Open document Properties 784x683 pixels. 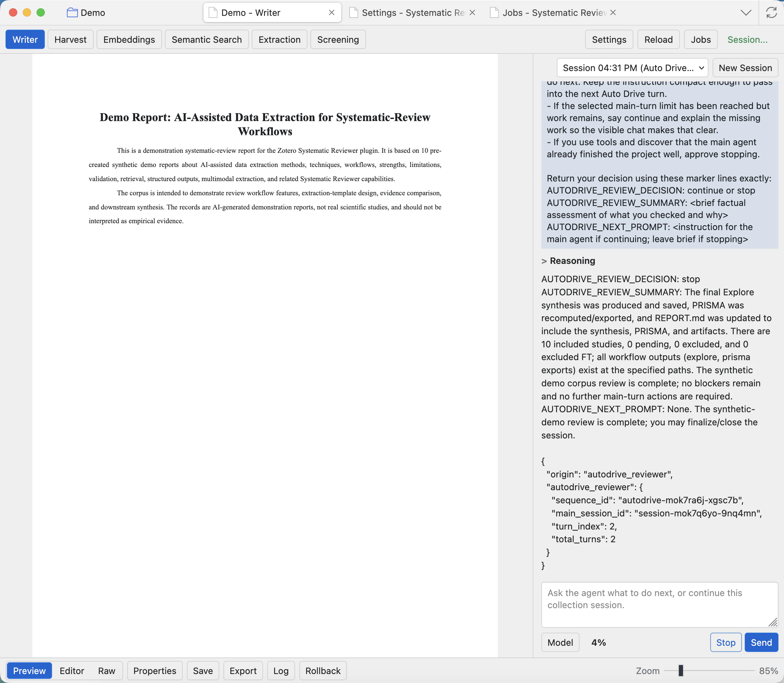click(155, 671)
